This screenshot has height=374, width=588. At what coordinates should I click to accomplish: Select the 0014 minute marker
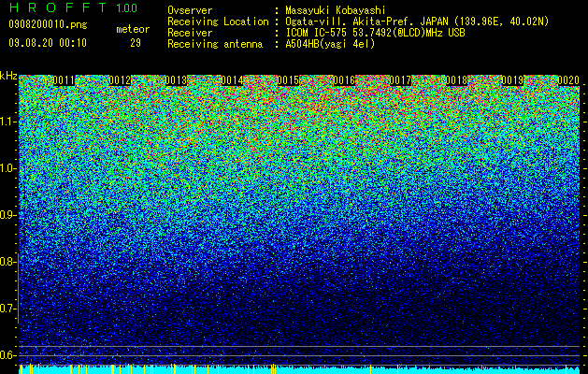232,80
